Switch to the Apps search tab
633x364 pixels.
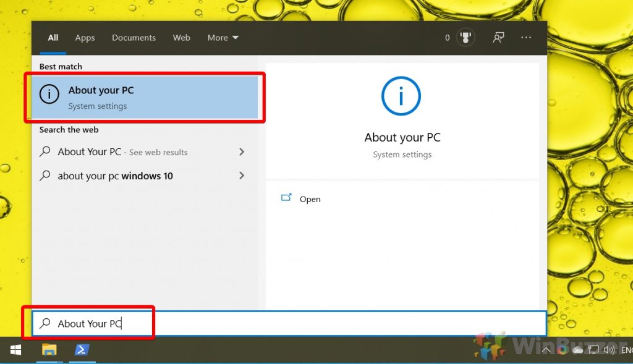pyautogui.click(x=85, y=38)
